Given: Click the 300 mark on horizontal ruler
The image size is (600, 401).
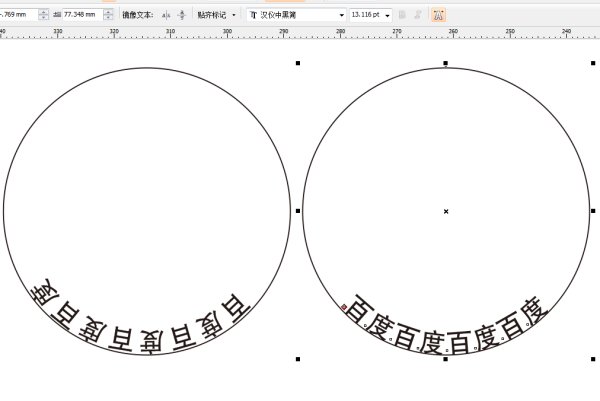Looking at the screenshot, I should point(227,31).
